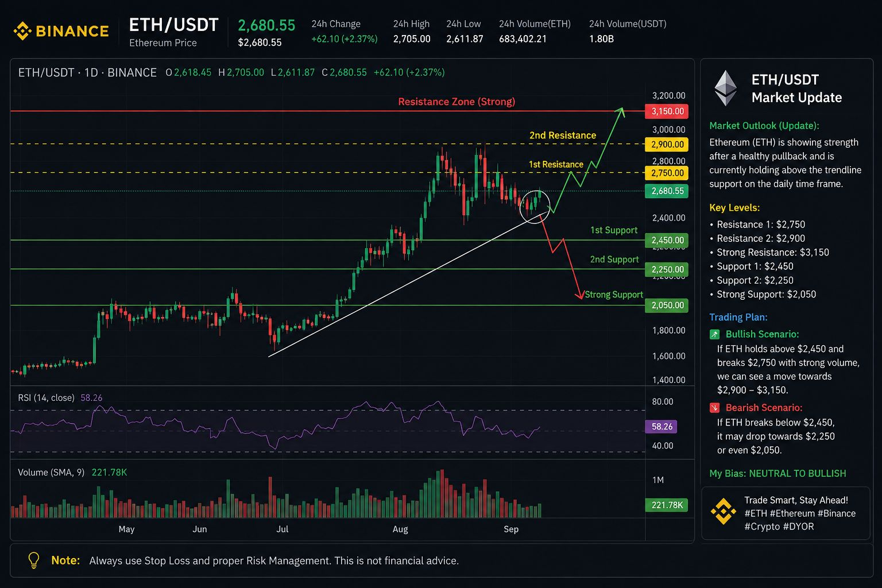Click the yellow 2,750.00 price tag

(x=667, y=173)
